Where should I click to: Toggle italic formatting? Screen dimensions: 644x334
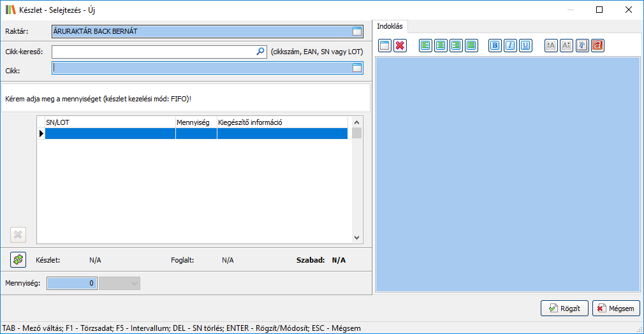[510, 45]
